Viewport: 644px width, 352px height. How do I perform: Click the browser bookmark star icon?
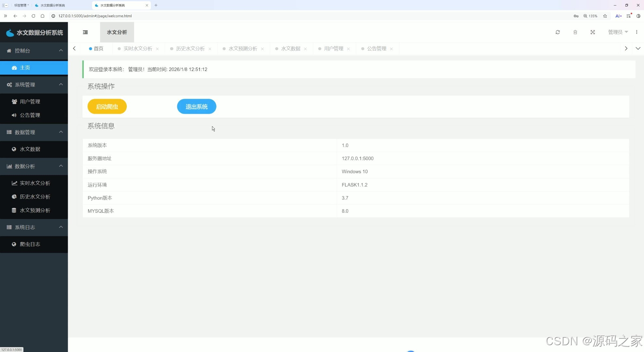coord(605,16)
